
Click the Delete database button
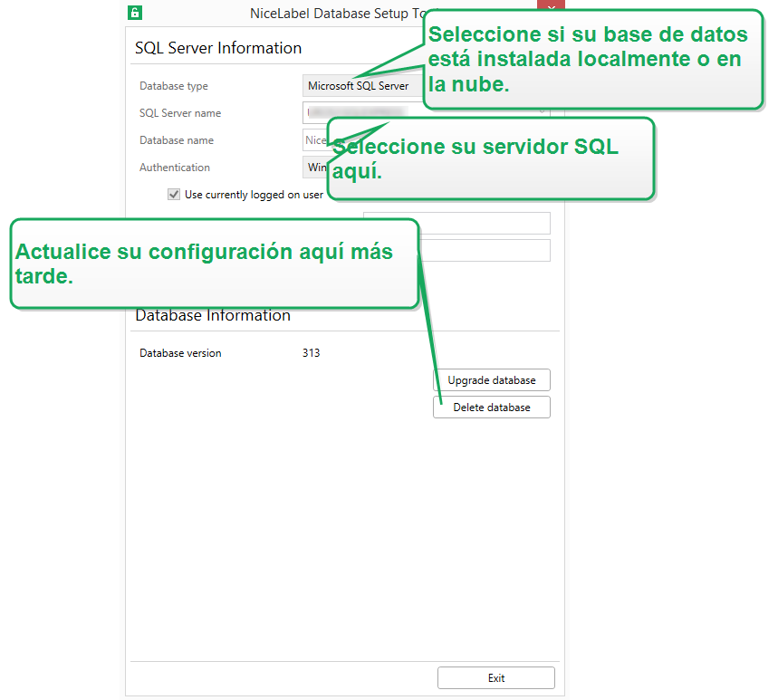pyautogui.click(x=492, y=408)
